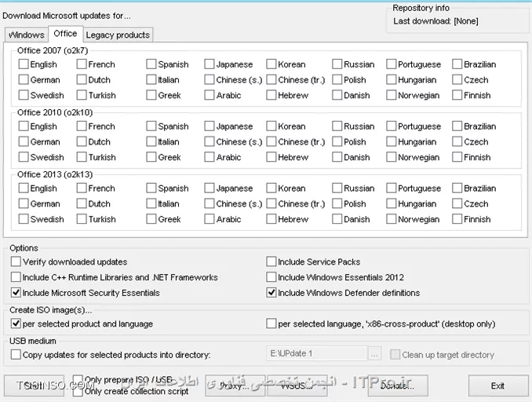Browse for USB directory with ellipsis button
This screenshot has height=402, width=532.
coord(374,354)
